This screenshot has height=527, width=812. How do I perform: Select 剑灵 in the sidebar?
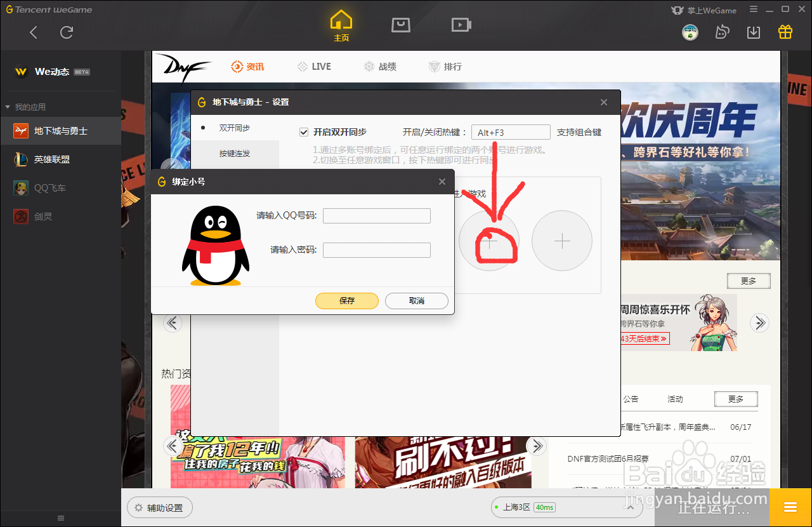click(x=60, y=217)
